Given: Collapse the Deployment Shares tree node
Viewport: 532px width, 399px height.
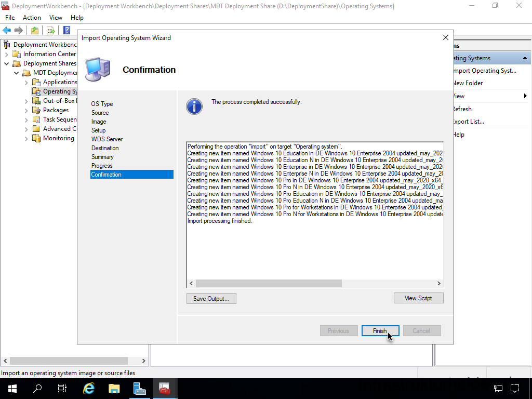Looking at the screenshot, I should (x=6, y=63).
